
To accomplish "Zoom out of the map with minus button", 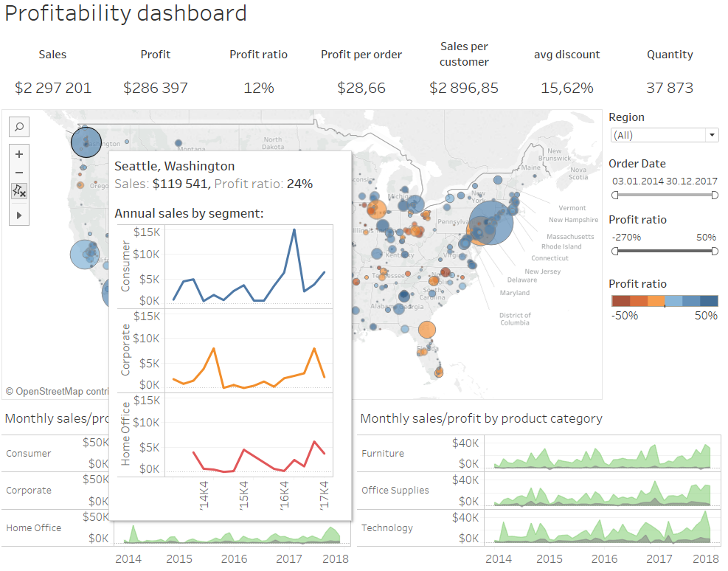I will [x=19, y=172].
